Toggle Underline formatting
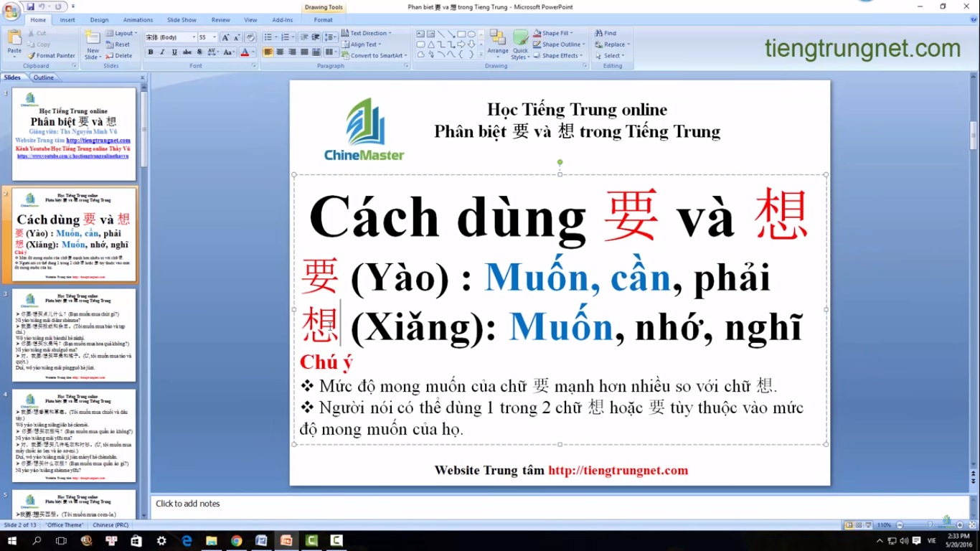 tap(174, 52)
